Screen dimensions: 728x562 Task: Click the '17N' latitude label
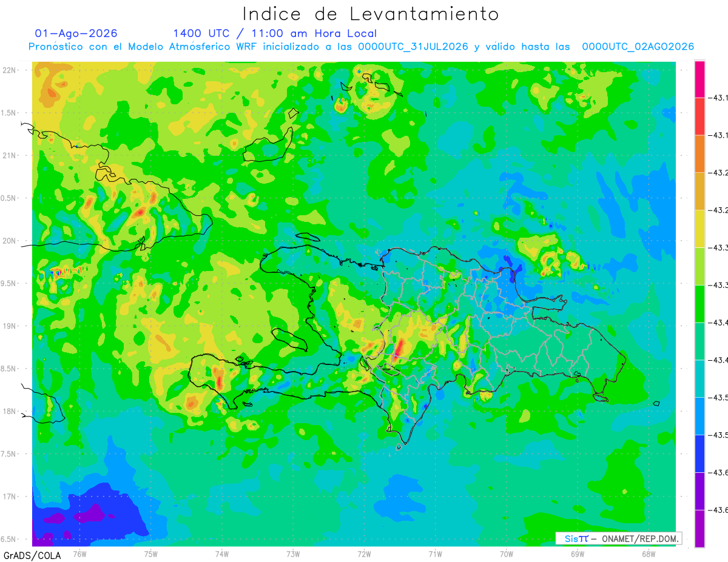click(10, 497)
